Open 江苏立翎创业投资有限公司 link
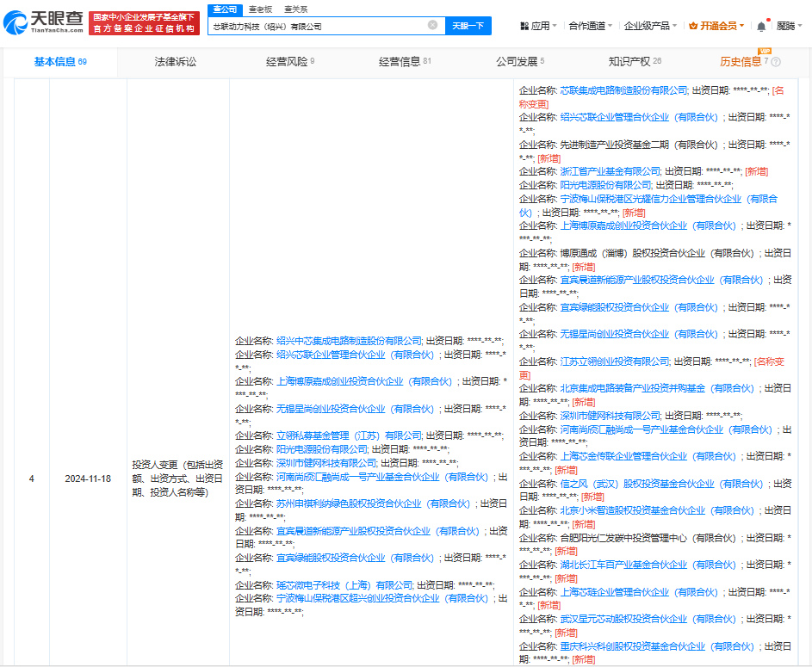Screen dimensions: 812x667 tap(615, 361)
